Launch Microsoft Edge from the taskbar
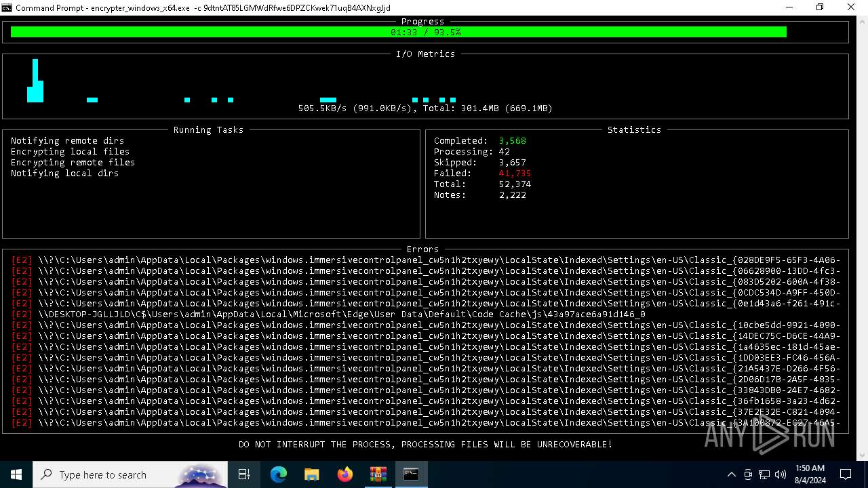 pos(279,474)
